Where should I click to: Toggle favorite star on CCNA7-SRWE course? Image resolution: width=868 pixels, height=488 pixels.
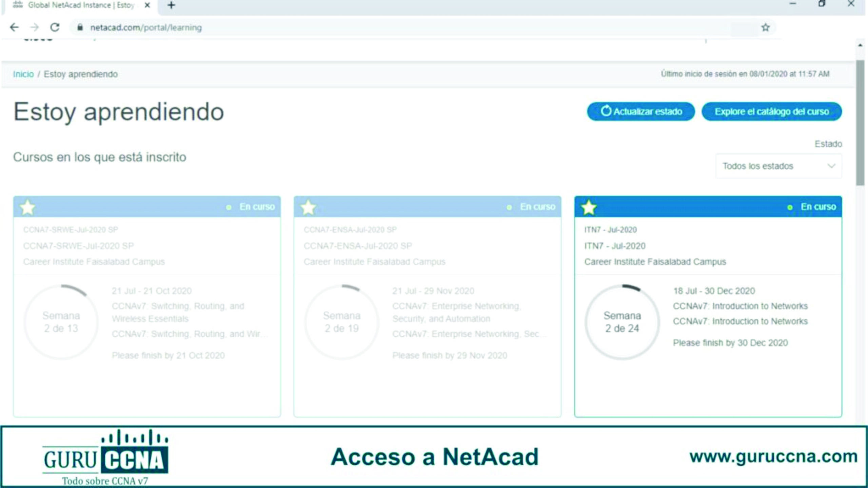27,207
